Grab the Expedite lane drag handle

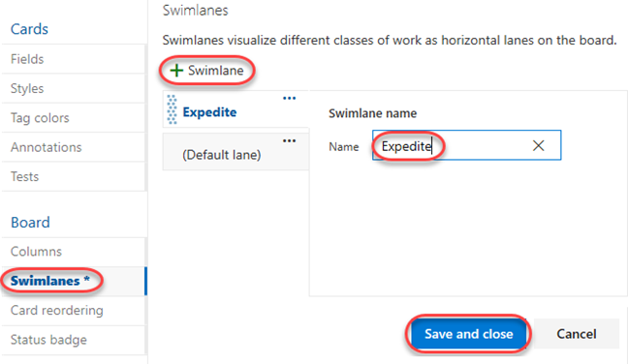(x=172, y=109)
